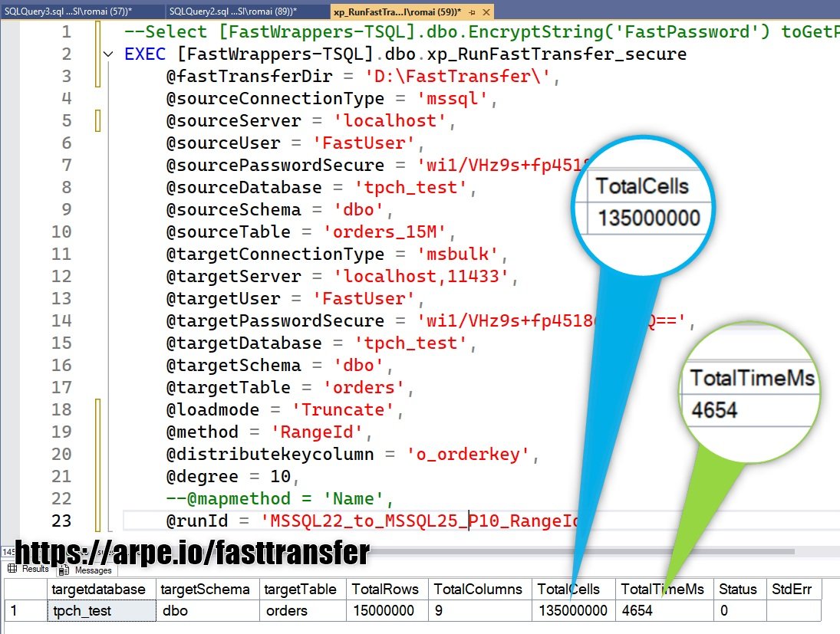The height and width of the screenshot is (634, 840).
Task: Close the xp_RunFastTra... tab
Action: click(486, 11)
